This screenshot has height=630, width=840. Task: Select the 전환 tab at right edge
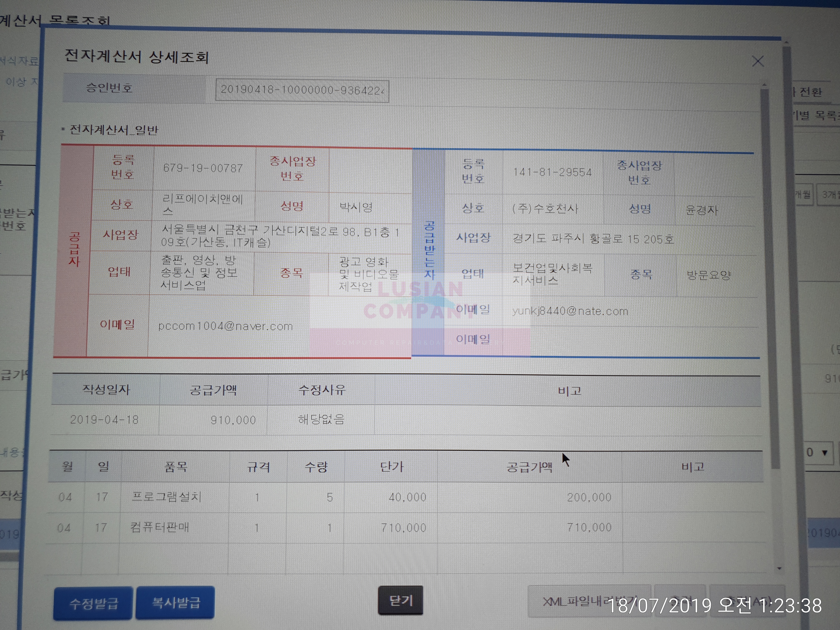[x=811, y=92]
